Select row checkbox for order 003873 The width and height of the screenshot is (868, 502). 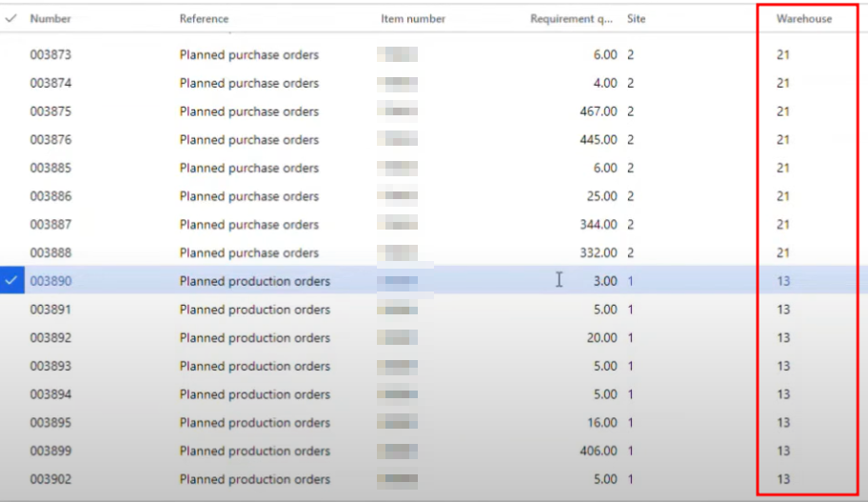[11, 55]
